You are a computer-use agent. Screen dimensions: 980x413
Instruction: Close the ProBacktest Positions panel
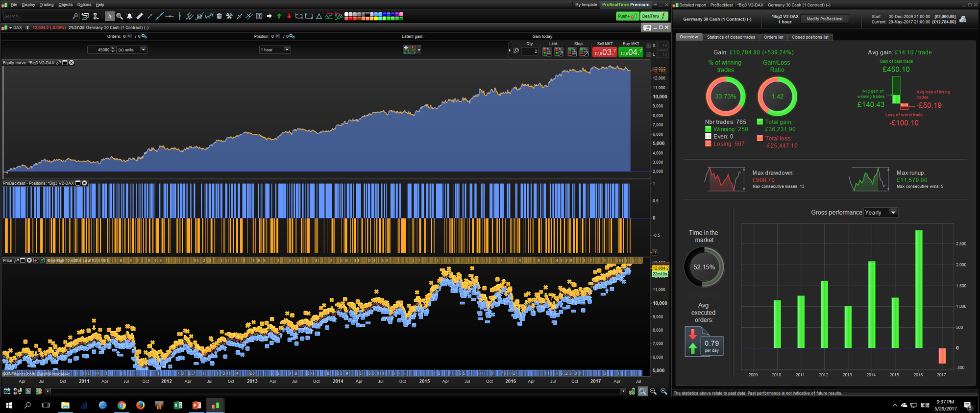(x=84, y=183)
